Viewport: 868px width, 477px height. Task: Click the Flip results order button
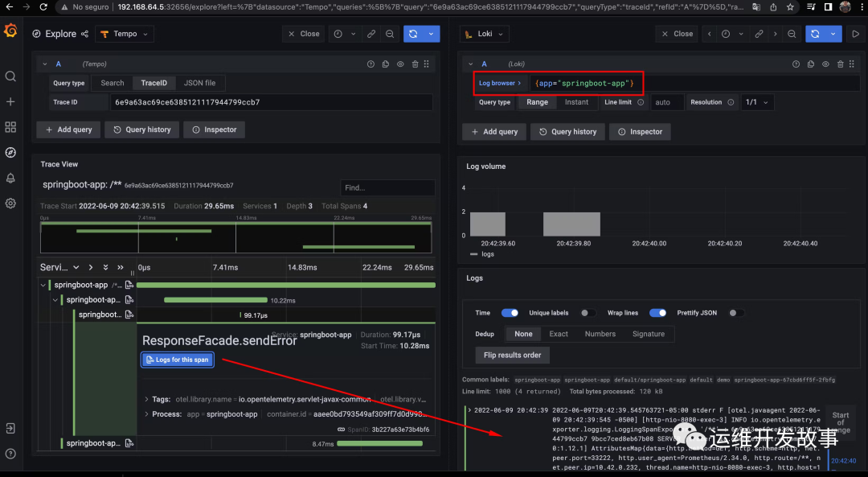(x=513, y=355)
